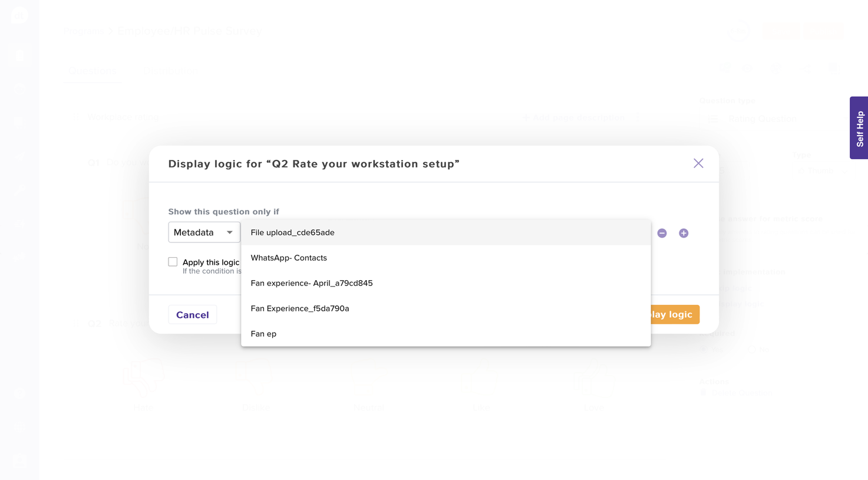Add a condition with the plus icon
The height and width of the screenshot is (480, 868).
tap(684, 233)
